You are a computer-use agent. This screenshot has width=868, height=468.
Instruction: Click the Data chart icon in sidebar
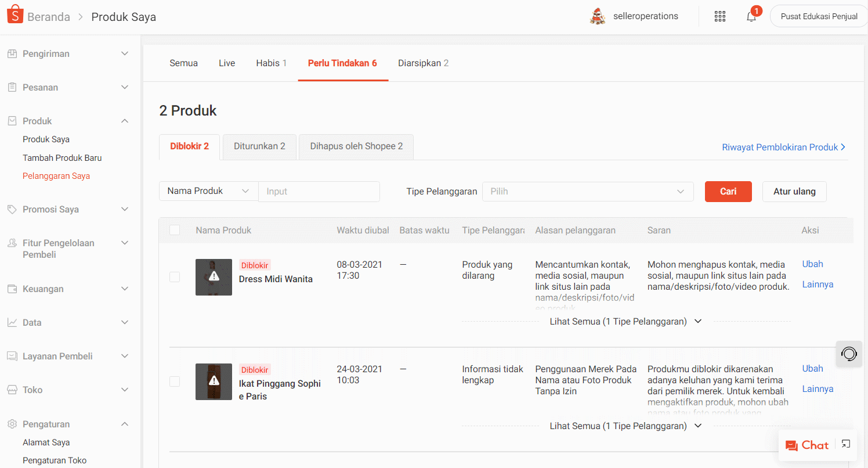click(13, 322)
